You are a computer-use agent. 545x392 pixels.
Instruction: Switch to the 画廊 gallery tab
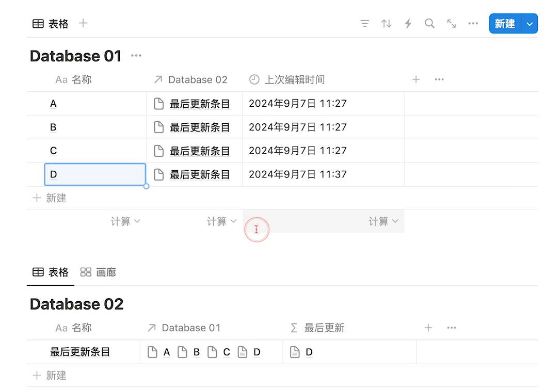(x=98, y=272)
